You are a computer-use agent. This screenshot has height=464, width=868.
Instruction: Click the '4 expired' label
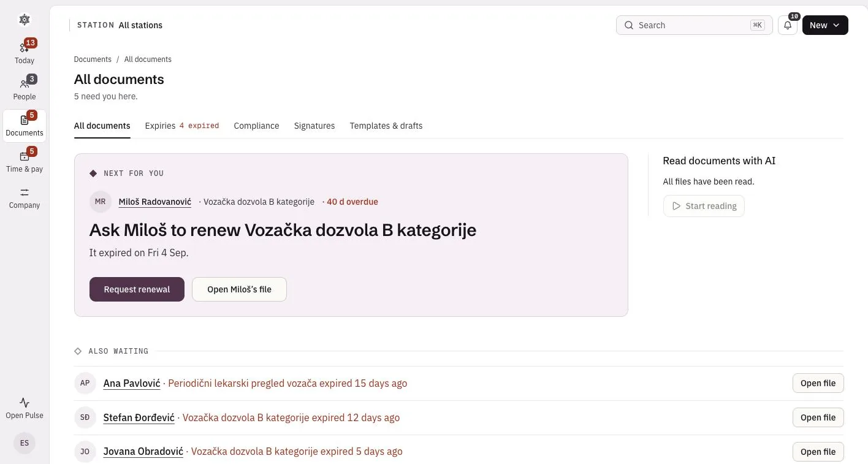[x=199, y=126]
